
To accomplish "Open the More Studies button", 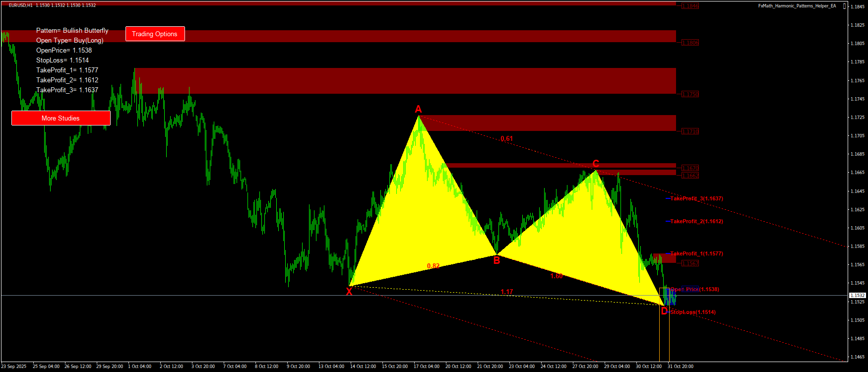I will tap(61, 118).
